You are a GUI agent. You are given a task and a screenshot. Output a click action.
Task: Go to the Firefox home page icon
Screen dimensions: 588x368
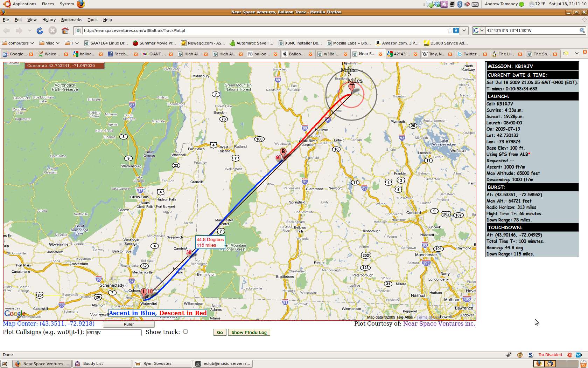(65, 30)
